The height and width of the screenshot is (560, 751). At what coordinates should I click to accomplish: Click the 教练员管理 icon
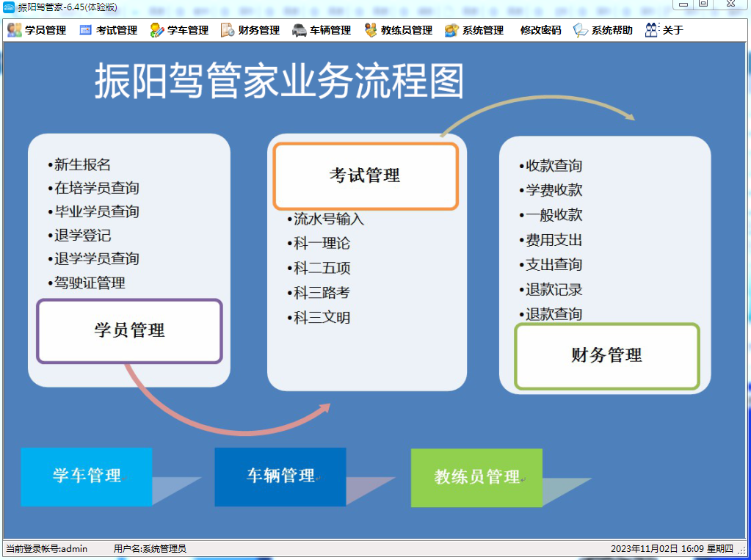coord(371,30)
